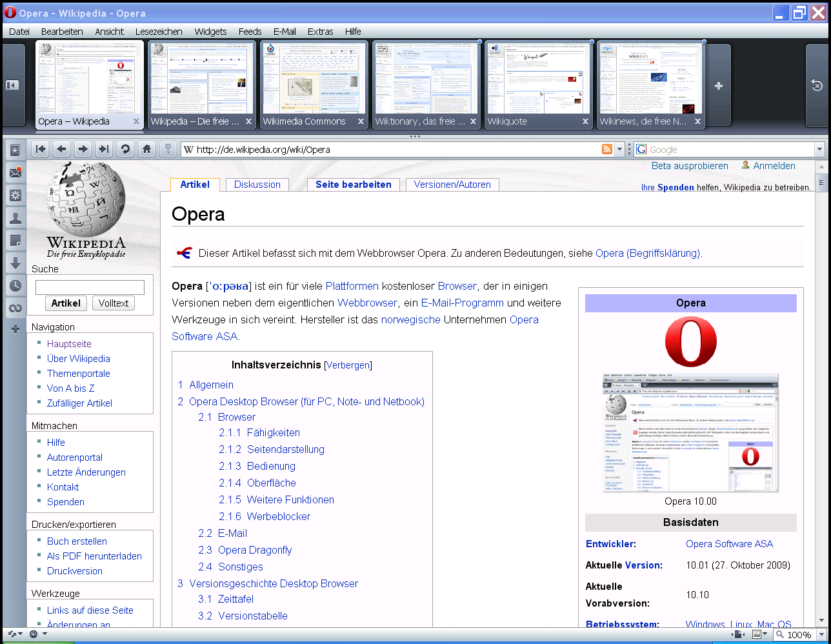Click the Opera Link sync icon in the status bar

tap(11, 634)
